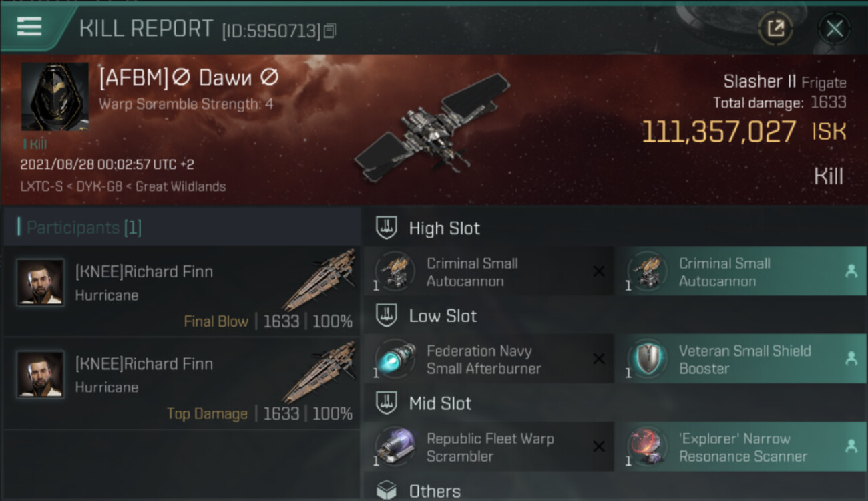The width and height of the screenshot is (868, 501).
Task: Select the Veteran Small Shield Booster item
Action: [x=740, y=359]
